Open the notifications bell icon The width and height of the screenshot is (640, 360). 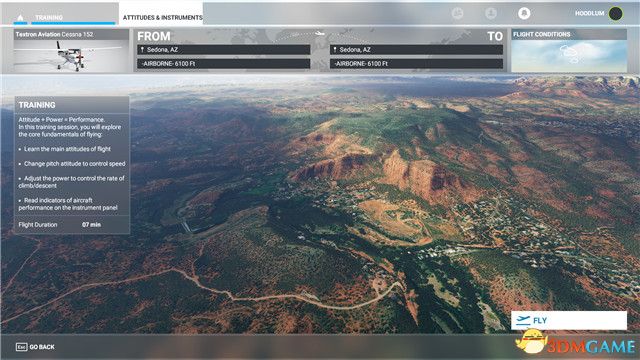coord(524,13)
